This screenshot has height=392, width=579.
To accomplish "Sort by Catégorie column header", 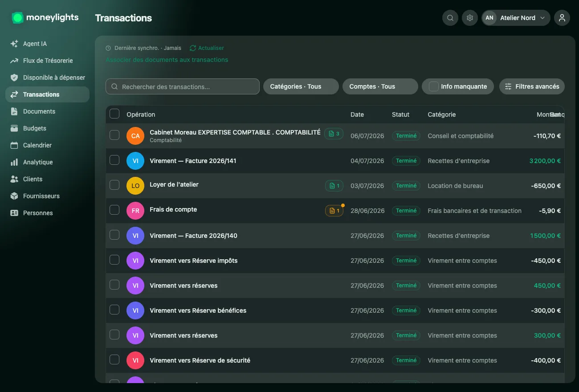I will coord(442,114).
